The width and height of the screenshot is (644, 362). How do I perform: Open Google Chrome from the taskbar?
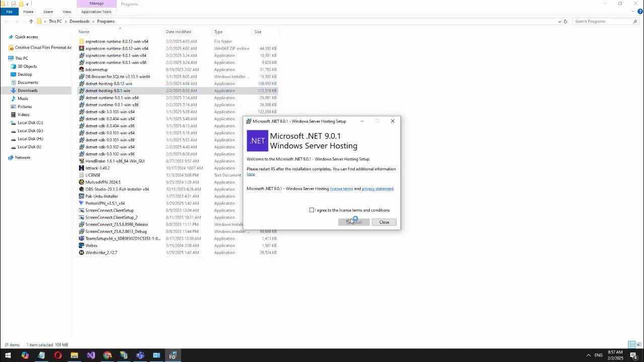pos(107,355)
